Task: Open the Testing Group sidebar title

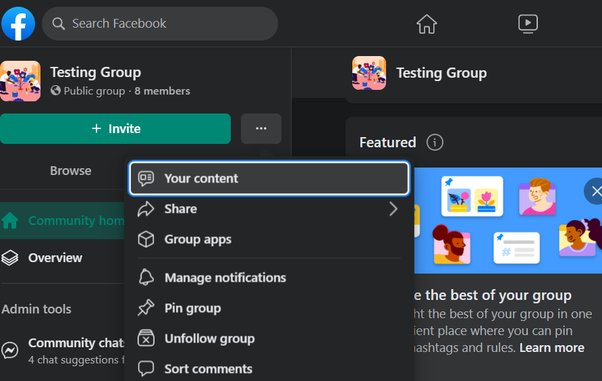Action: coord(96,72)
